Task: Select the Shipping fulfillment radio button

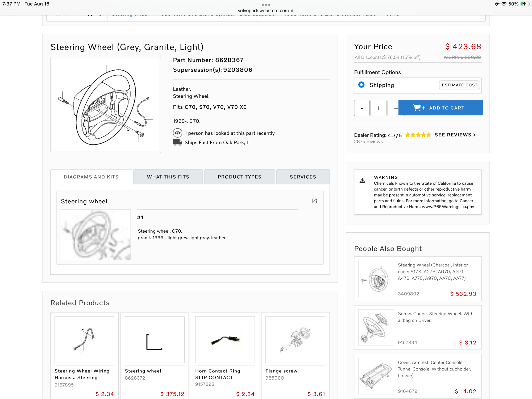Action: (x=361, y=85)
